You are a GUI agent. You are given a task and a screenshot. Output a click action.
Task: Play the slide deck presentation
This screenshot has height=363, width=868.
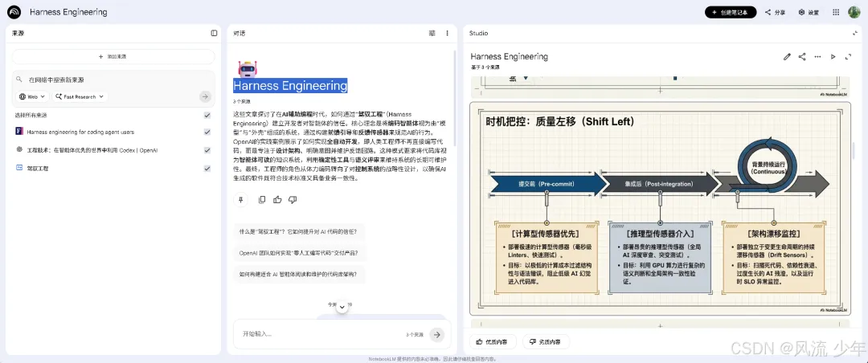(x=833, y=56)
